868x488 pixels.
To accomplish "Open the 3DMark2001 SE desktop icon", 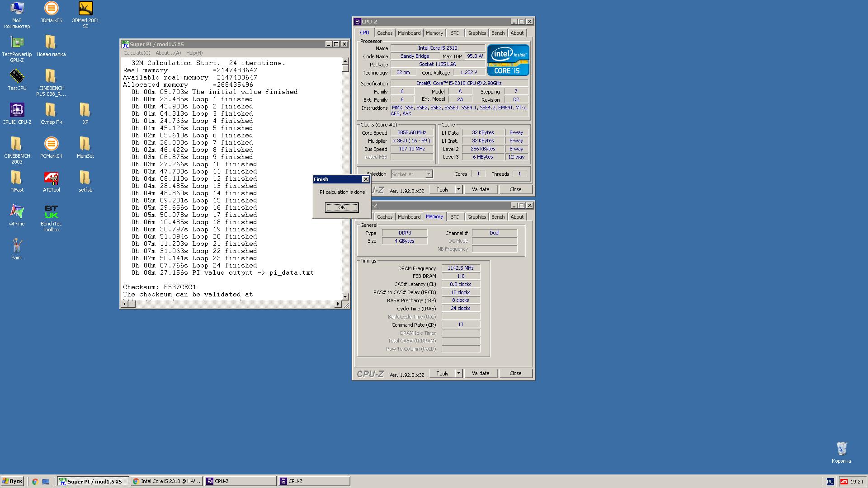I will (85, 15).
